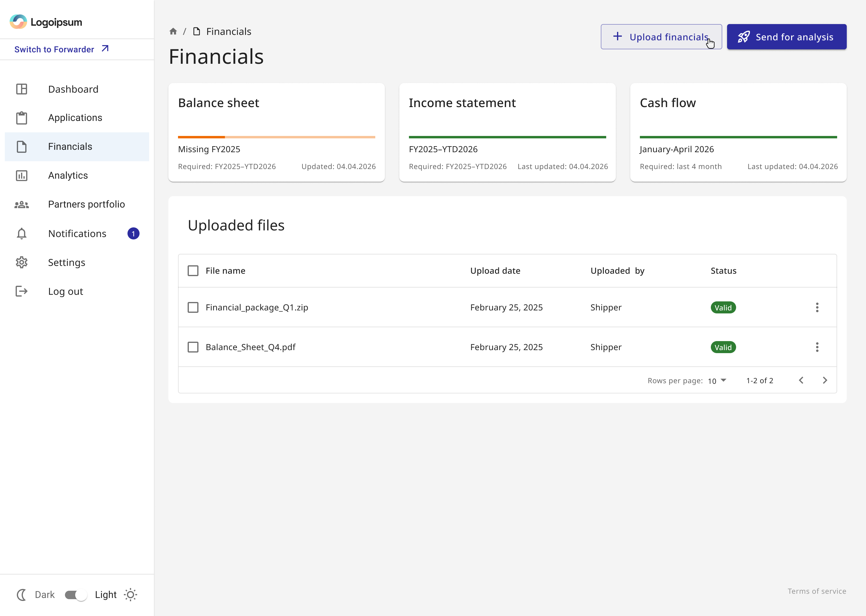
Task: Click Valid badge for Financial_package_Q1.zip
Action: (x=723, y=308)
